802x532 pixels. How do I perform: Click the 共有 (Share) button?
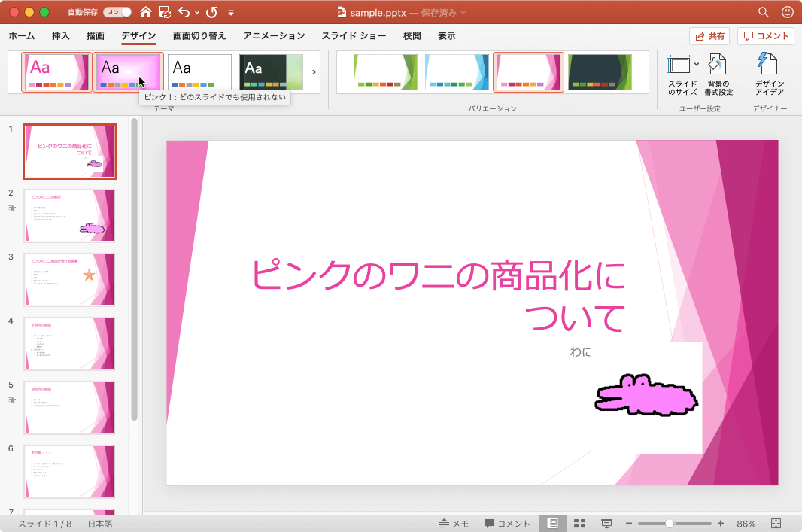tap(709, 36)
